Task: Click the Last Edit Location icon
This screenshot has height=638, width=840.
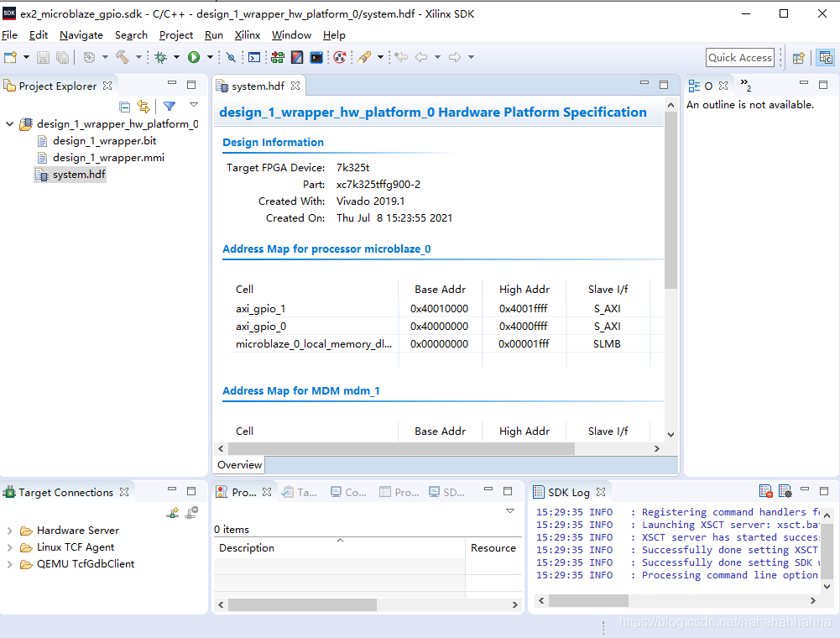Action: click(401, 57)
